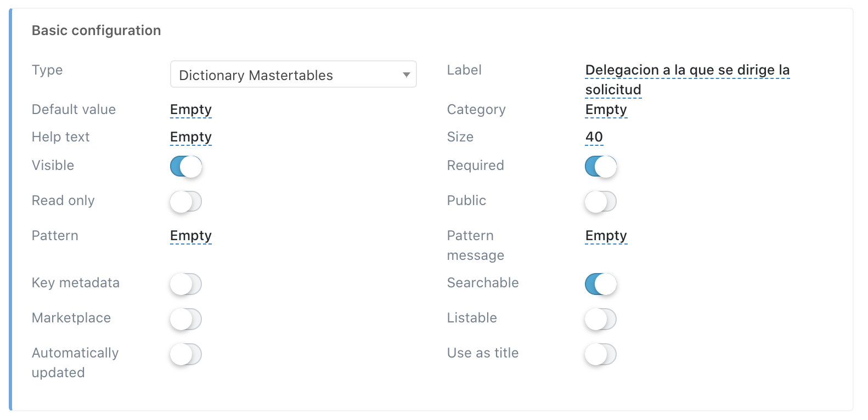Open the Type dropdown Dictionary Mastertables
Viewport: 868px width, 420px height.
pyautogui.click(x=293, y=74)
